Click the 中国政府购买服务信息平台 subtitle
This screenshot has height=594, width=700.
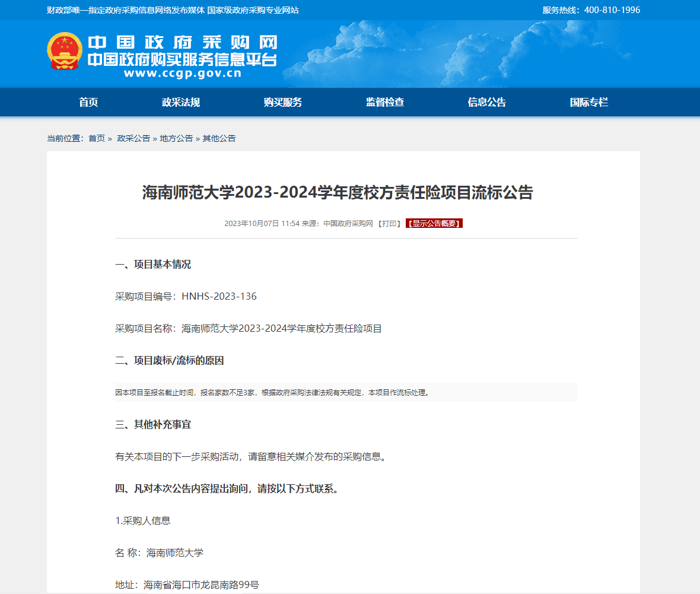click(182, 59)
